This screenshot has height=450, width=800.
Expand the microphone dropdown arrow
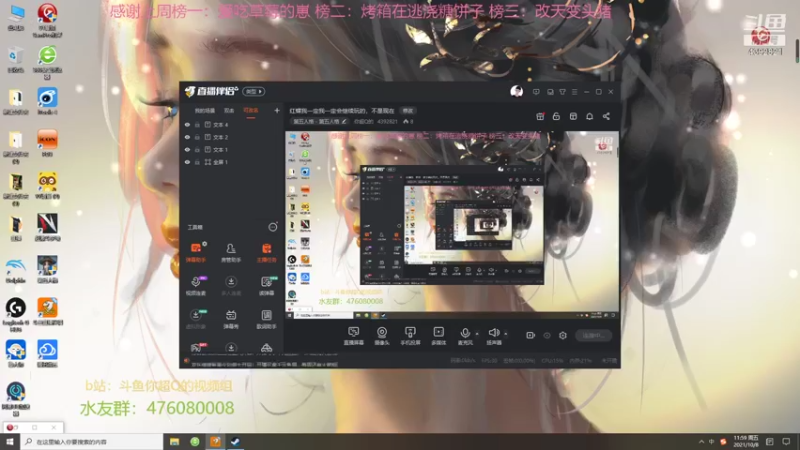(477, 334)
